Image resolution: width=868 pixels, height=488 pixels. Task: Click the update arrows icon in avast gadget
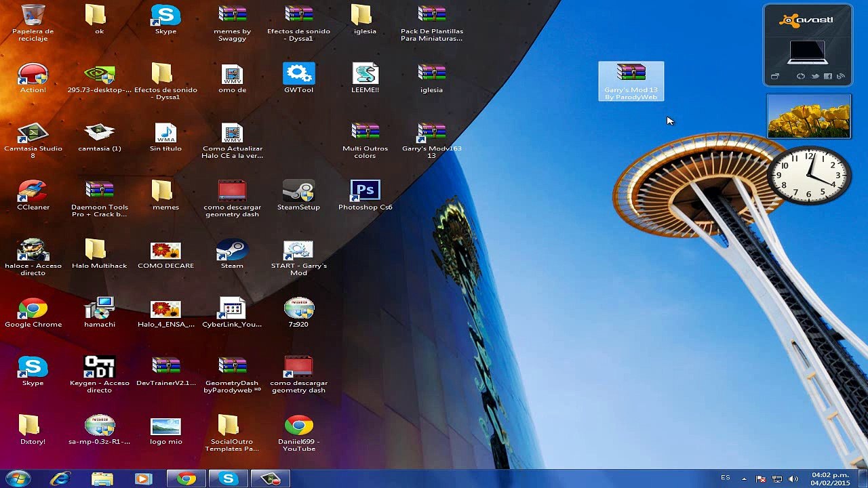click(x=801, y=77)
